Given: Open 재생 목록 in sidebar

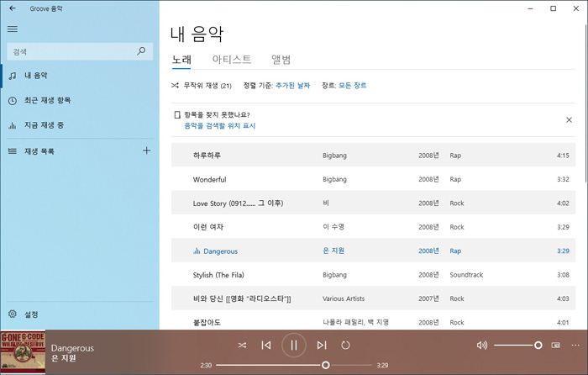Looking at the screenshot, I should click(x=71, y=151).
